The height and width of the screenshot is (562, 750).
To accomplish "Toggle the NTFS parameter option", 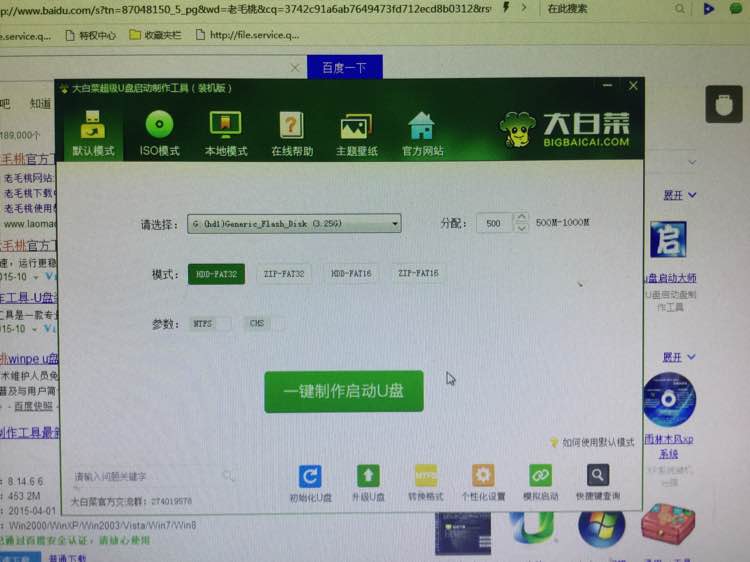I will 210,324.
